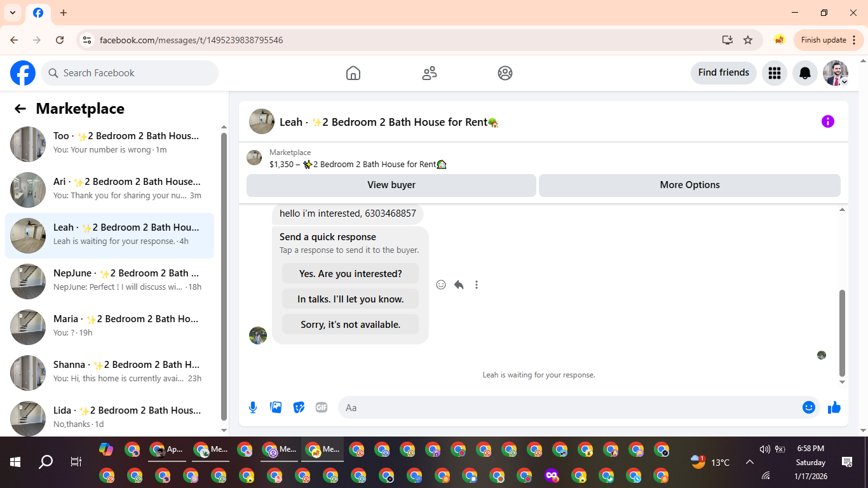
Task: Open the conversation with Shanna
Action: 109,373
